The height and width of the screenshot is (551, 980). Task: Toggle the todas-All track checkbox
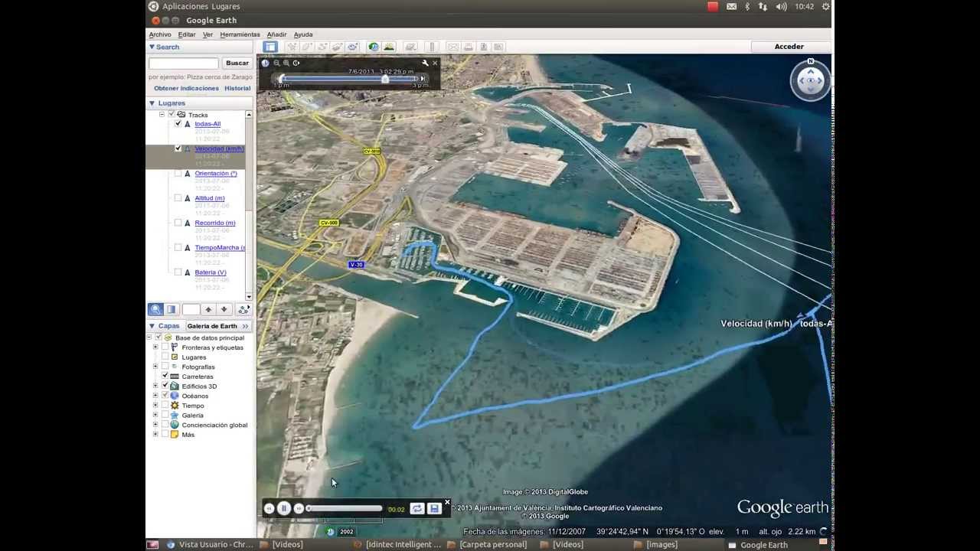point(178,123)
